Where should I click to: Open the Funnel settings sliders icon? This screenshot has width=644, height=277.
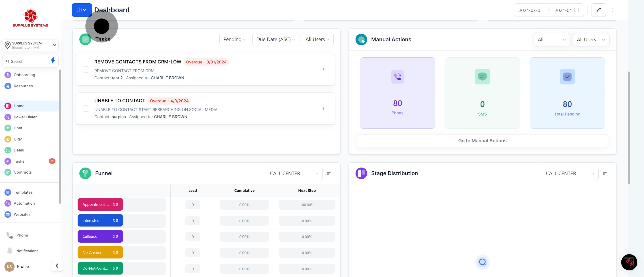[x=329, y=173]
